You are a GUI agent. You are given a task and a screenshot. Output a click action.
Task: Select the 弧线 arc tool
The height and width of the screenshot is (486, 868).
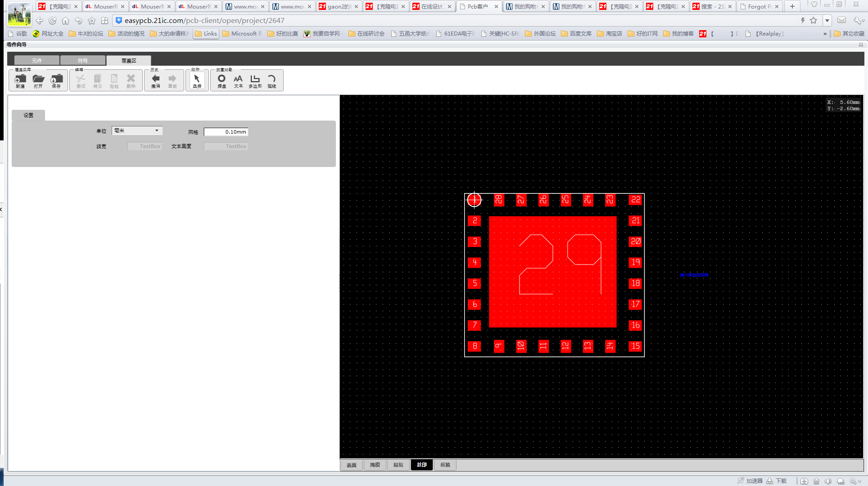(271, 81)
